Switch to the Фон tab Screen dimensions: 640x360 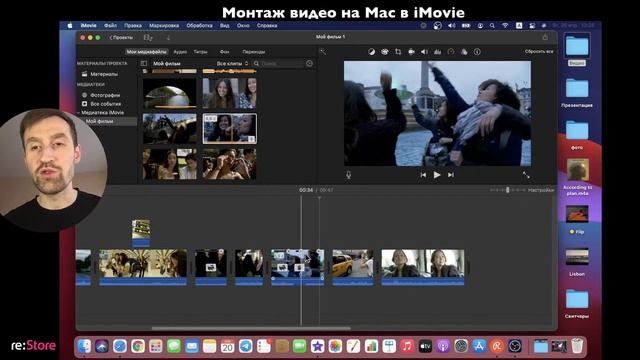[x=224, y=52]
